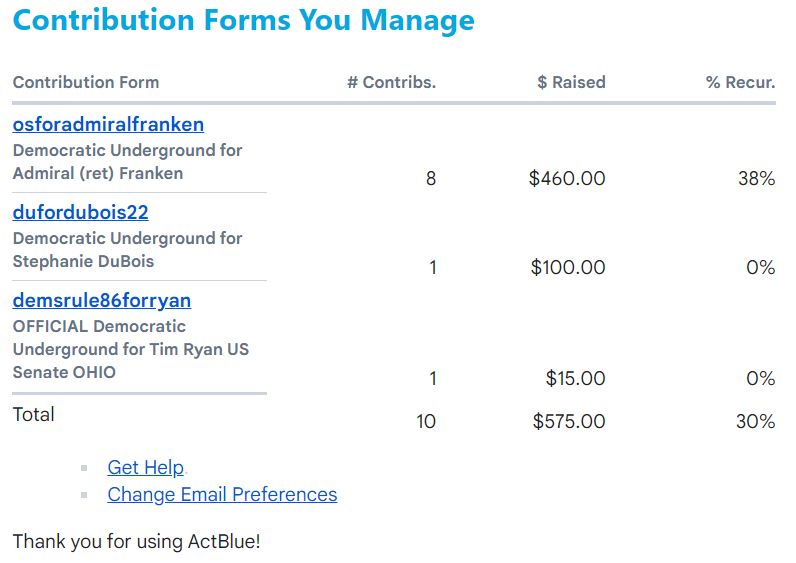The image size is (796, 563).
Task: Click the $100.00 raised amount
Action: 567,267
